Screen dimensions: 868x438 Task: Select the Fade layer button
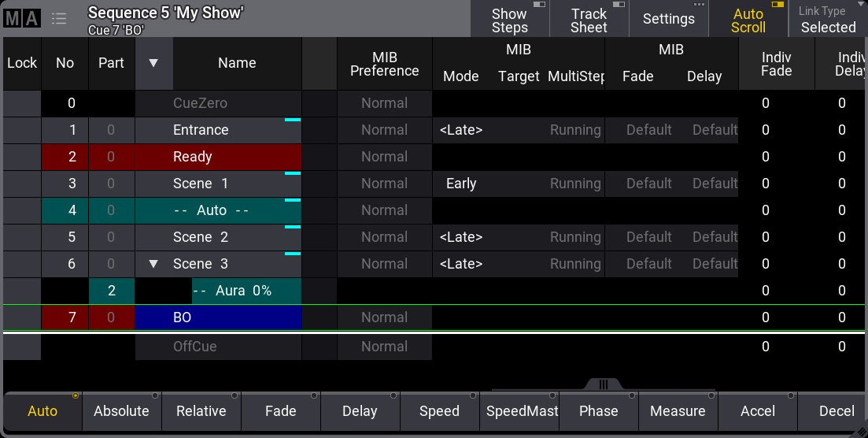(x=280, y=410)
